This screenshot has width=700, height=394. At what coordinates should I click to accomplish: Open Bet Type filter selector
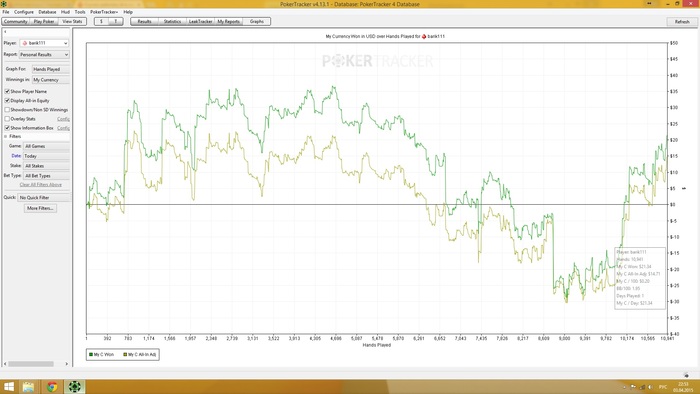click(46, 176)
